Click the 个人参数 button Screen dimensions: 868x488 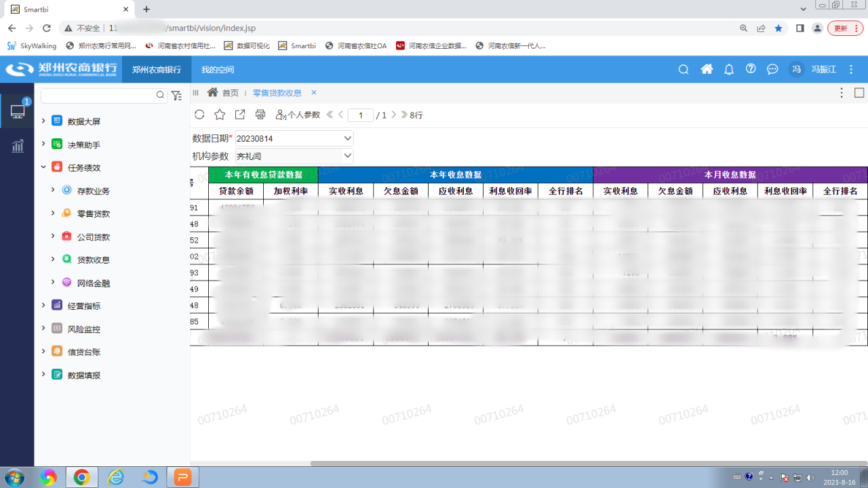pyautogui.click(x=298, y=115)
